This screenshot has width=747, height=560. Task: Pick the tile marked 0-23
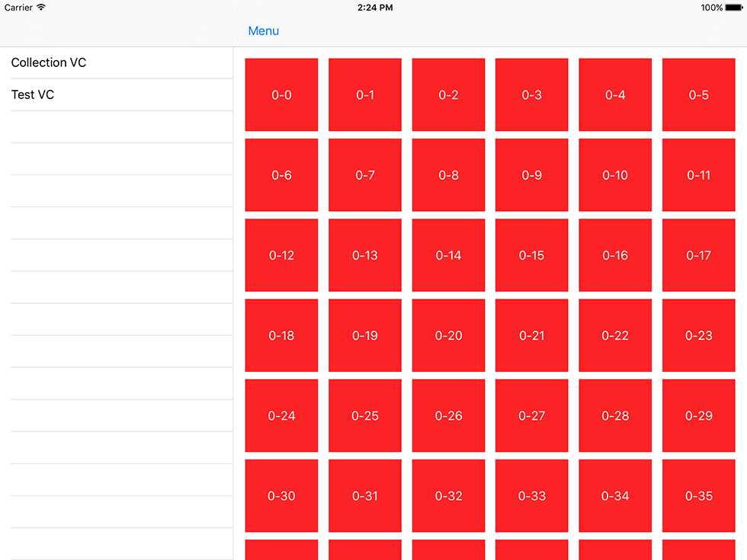coord(699,335)
